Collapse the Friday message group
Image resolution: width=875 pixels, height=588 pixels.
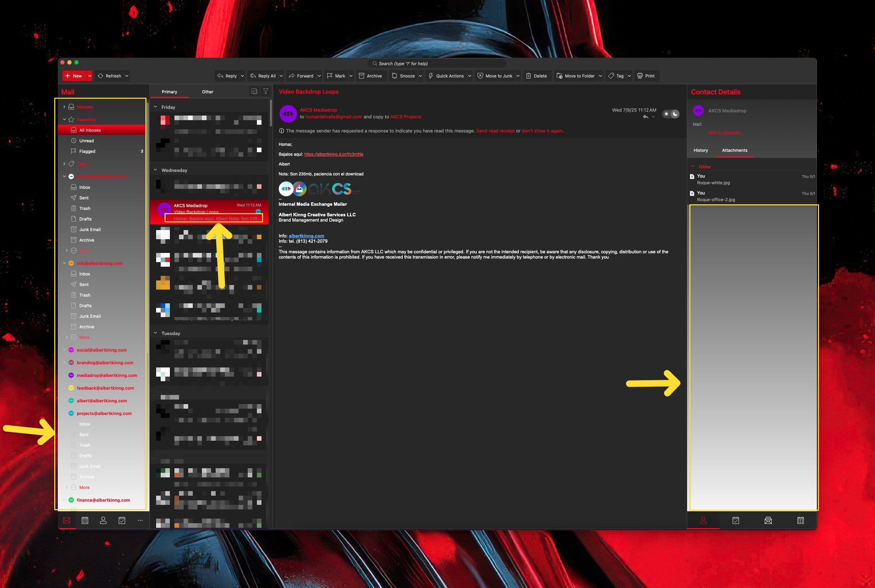pos(155,107)
